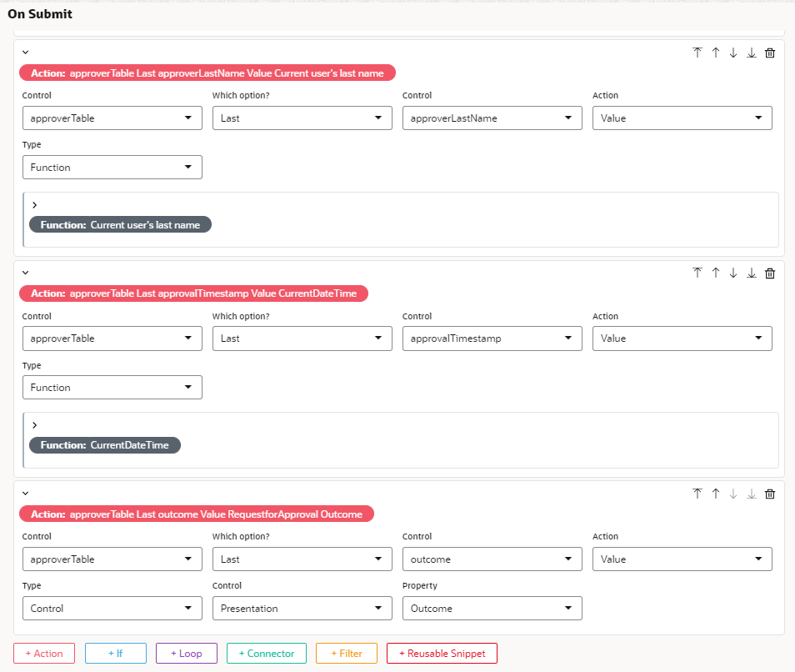The image size is (795, 672).
Task: Move the approvalTimestamp action up one position
Action: [x=715, y=273]
